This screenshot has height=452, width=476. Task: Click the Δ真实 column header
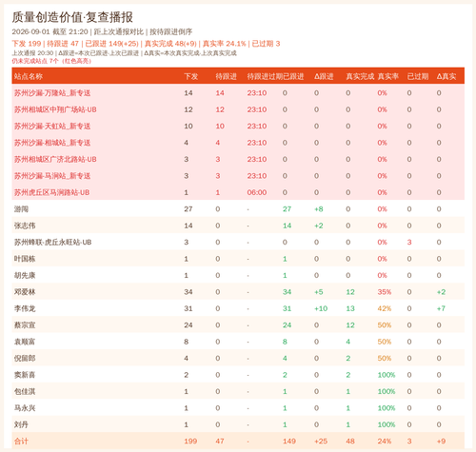click(446, 76)
